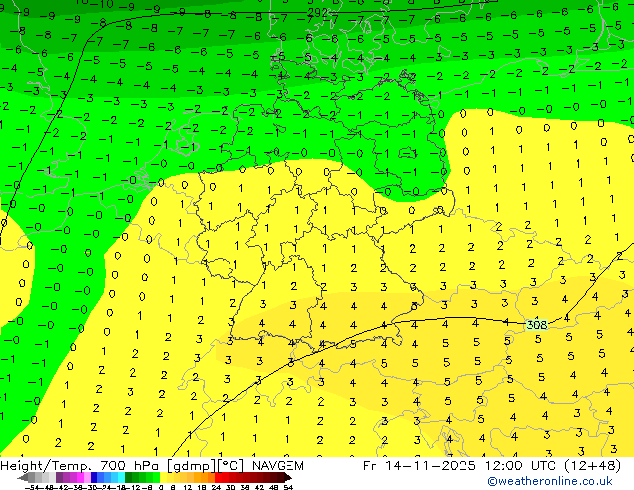Click the [°C] unit label in the title
This screenshot has height=490, width=634.
click(x=231, y=466)
